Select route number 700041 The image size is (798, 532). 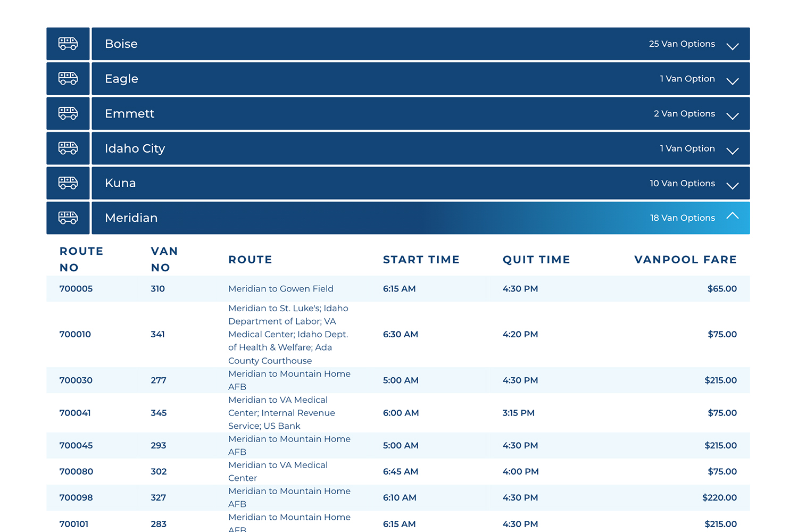point(75,413)
